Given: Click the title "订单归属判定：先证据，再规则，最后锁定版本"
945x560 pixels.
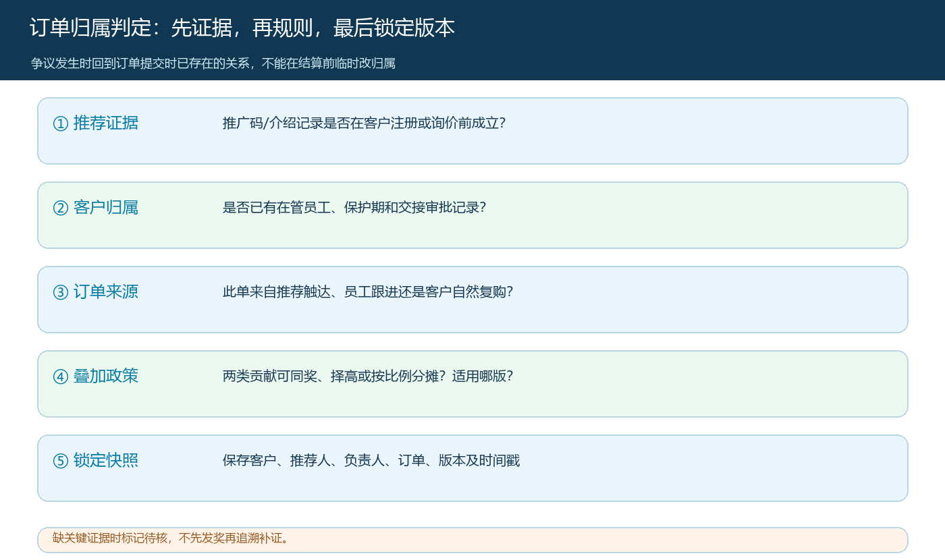Looking at the screenshot, I should pos(242,28).
